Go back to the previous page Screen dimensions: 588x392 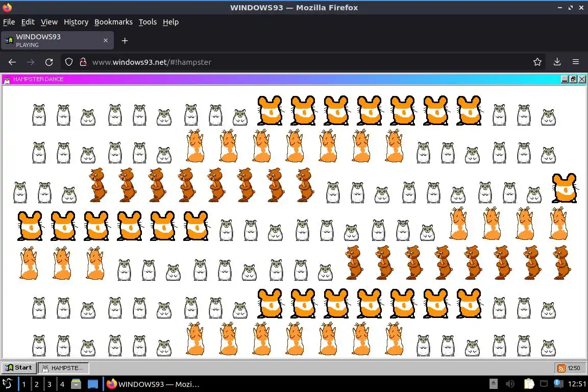12,62
